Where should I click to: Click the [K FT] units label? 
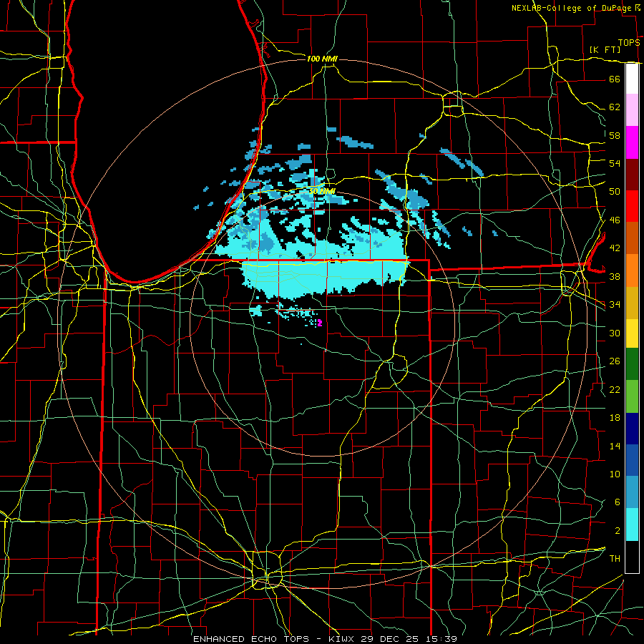pyautogui.click(x=605, y=50)
